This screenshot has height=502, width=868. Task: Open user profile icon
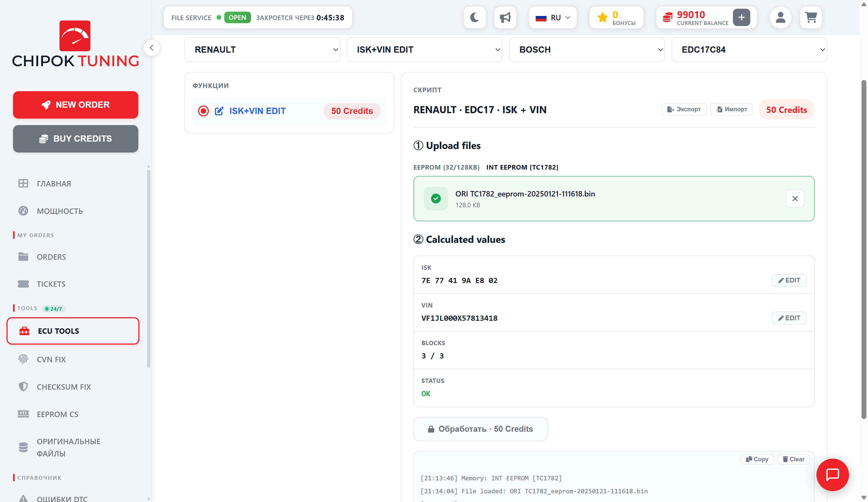780,17
